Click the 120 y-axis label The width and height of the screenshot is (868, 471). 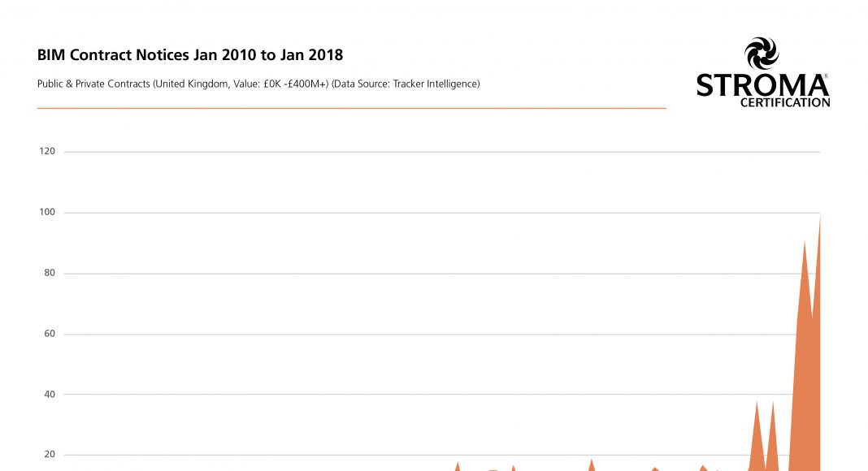coord(47,152)
